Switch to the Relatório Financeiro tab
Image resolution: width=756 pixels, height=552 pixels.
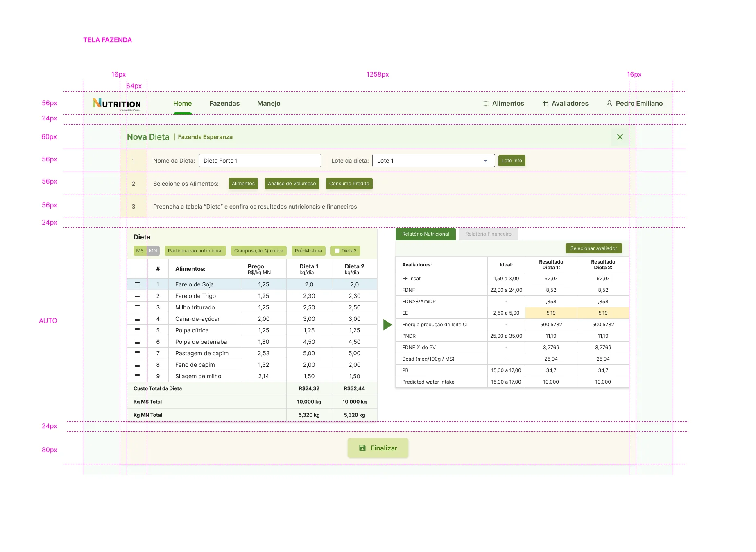click(489, 234)
